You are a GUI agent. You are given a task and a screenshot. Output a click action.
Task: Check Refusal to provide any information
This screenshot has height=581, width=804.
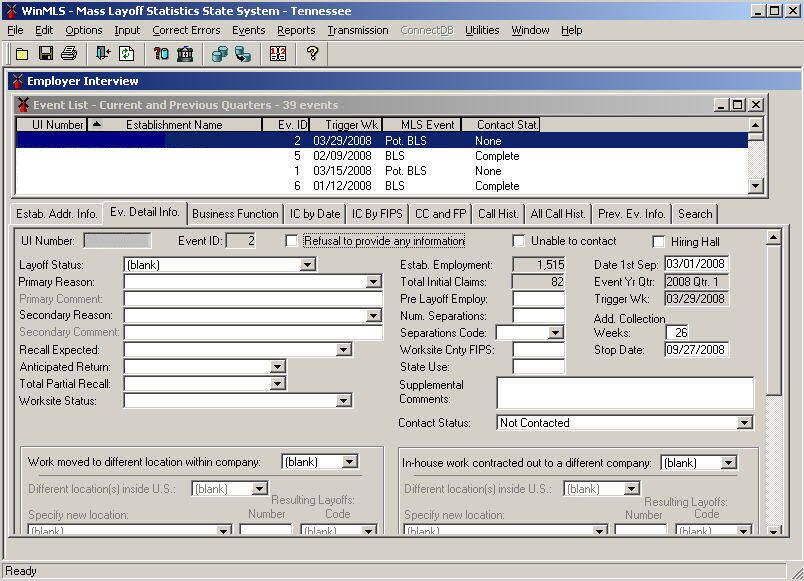coord(291,241)
